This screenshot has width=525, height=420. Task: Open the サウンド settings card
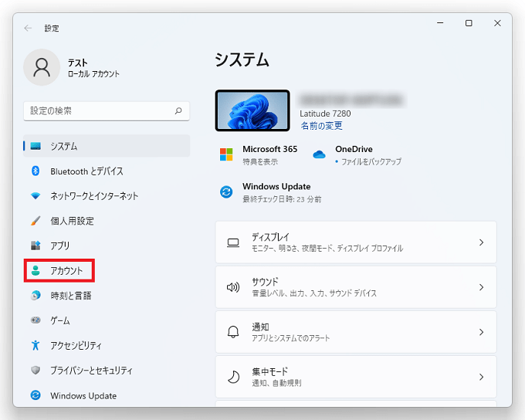(x=356, y=287)
